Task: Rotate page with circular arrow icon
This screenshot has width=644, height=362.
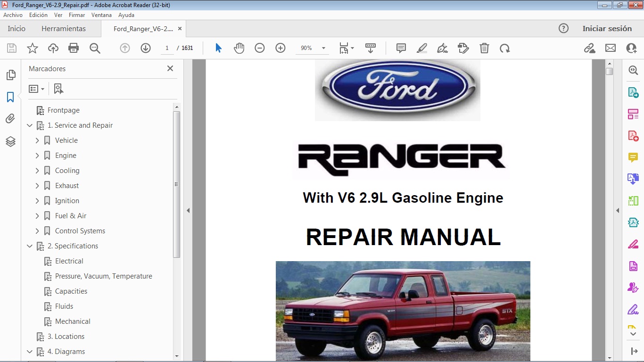Action: click(x=505, y=48)
